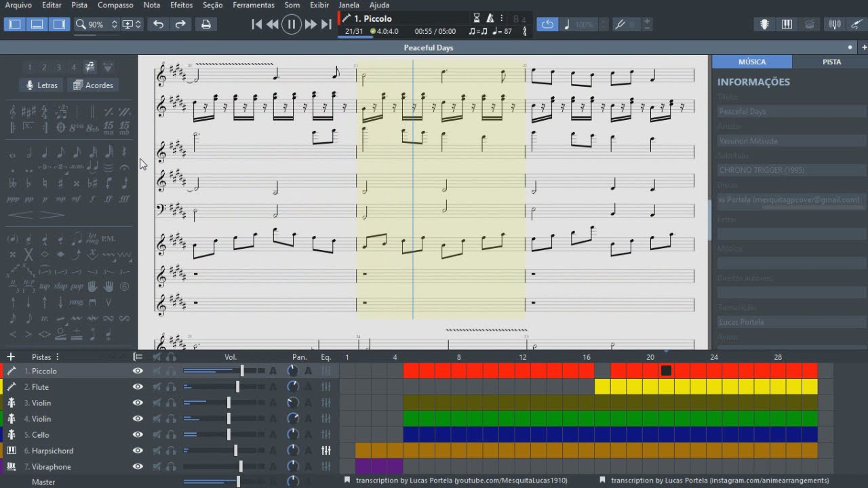The height and width of the screenshot is (488, 868).
Task: Click the tuning fork transpose control
Action: coord(620,24)
